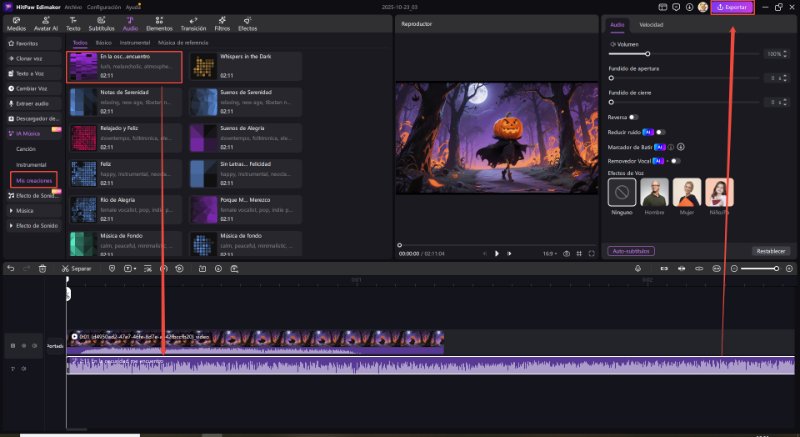Turn on the Removedor Vocal switch
The image size is (800, 437).
pos(677,160)
